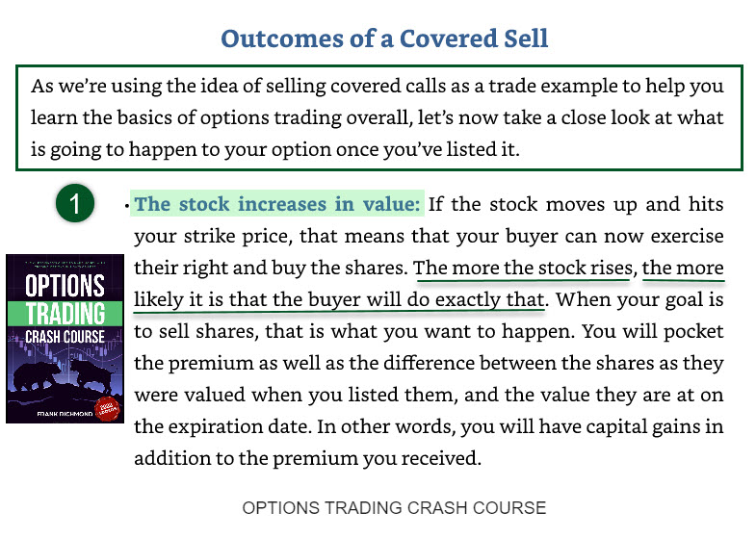Click the "OPTIONS TRADING CRASH COURSE" footer text
Screen dimensions: 756x538
[x=394, y=508]
